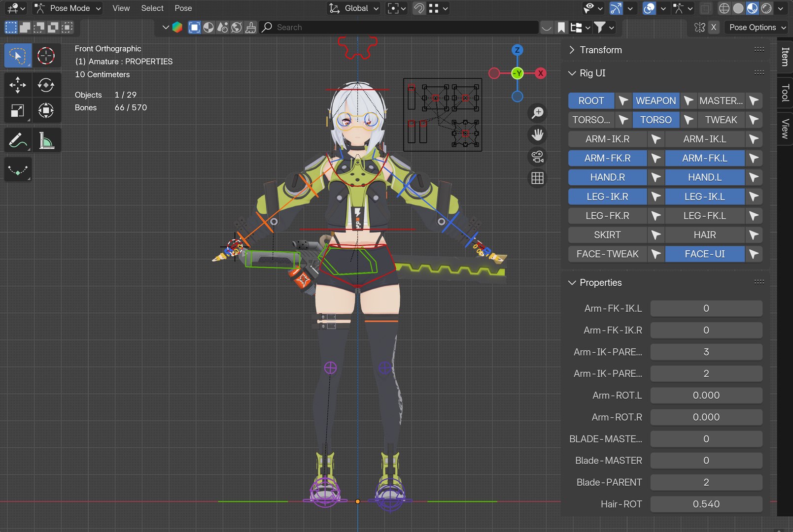Click the Hair-ROT value slider
The image size is (793, 532).
coord(706,504)
